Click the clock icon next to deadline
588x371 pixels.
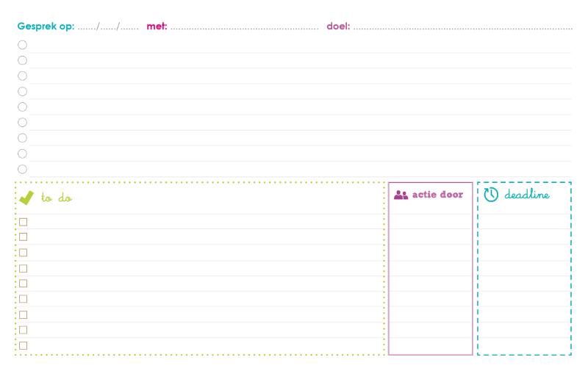pos(491,195)
